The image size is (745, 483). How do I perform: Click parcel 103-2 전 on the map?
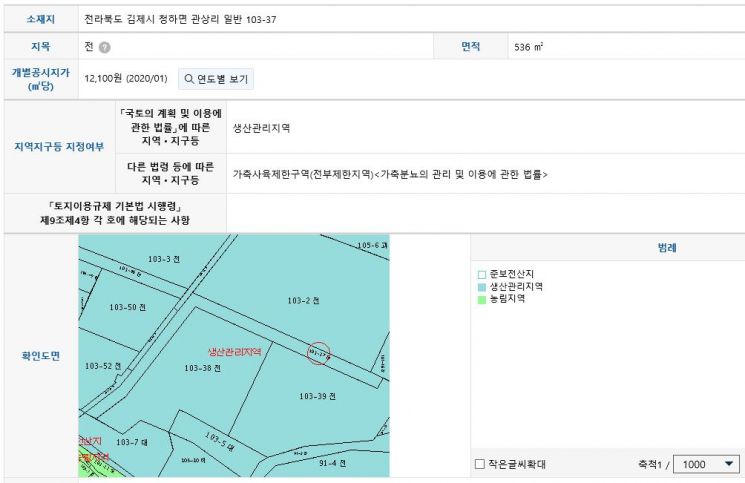(x=303, y=301)
